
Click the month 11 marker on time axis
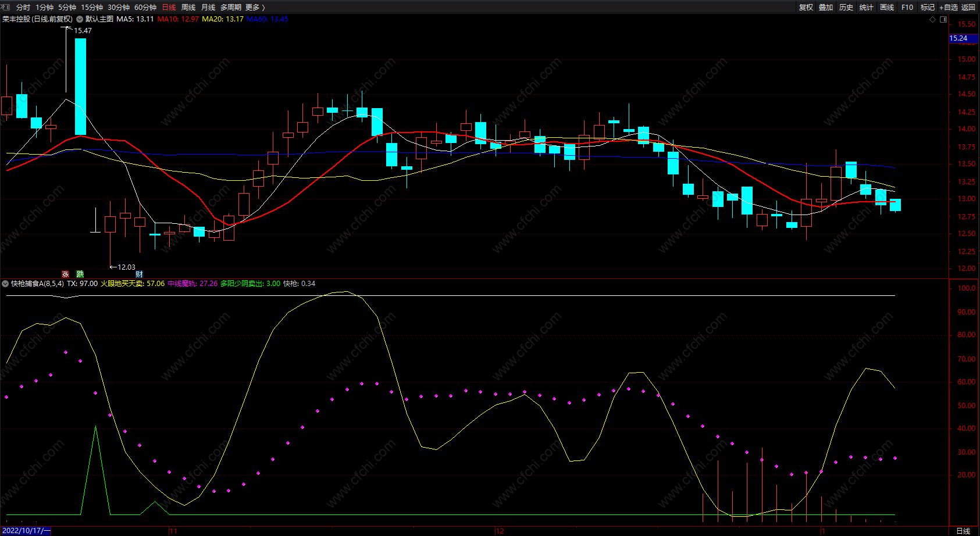pos(173,531)
